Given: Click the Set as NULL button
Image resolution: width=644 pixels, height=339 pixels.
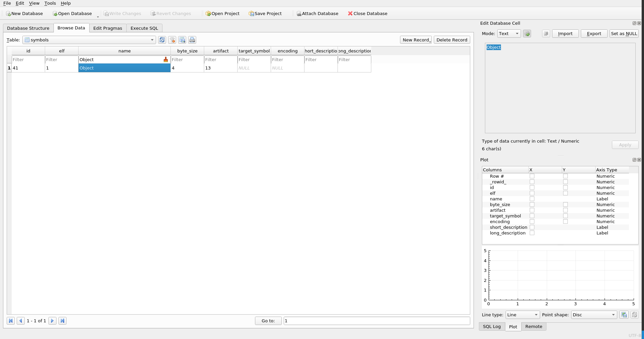Looking at the screenshot, I should pos(624,34).
